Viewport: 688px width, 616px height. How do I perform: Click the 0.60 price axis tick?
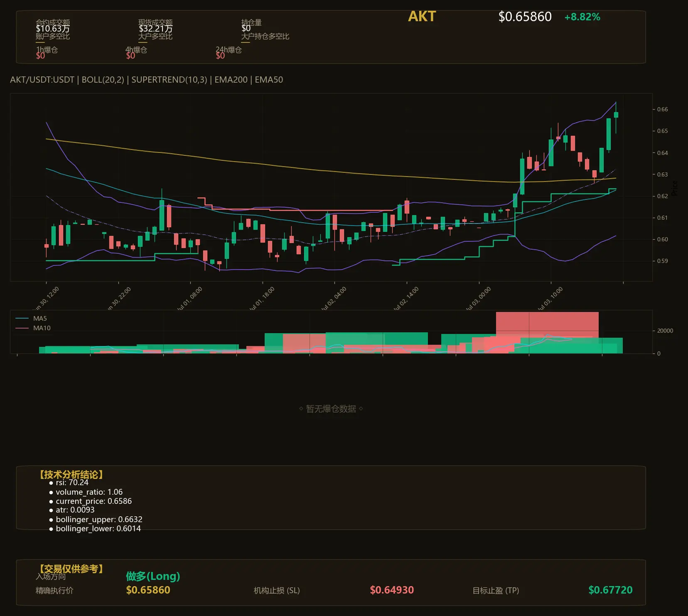pyautogui.click(x=663, y=239)
